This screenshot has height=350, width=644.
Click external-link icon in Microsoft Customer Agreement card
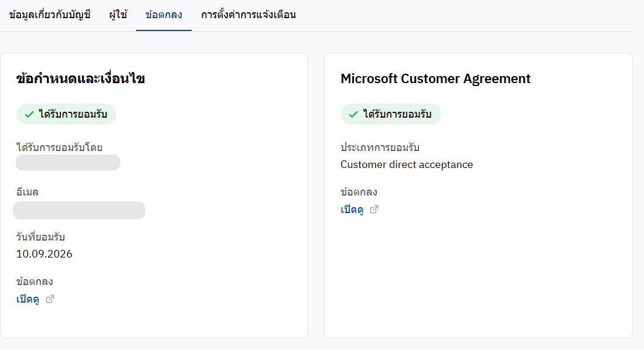(374, 210)
